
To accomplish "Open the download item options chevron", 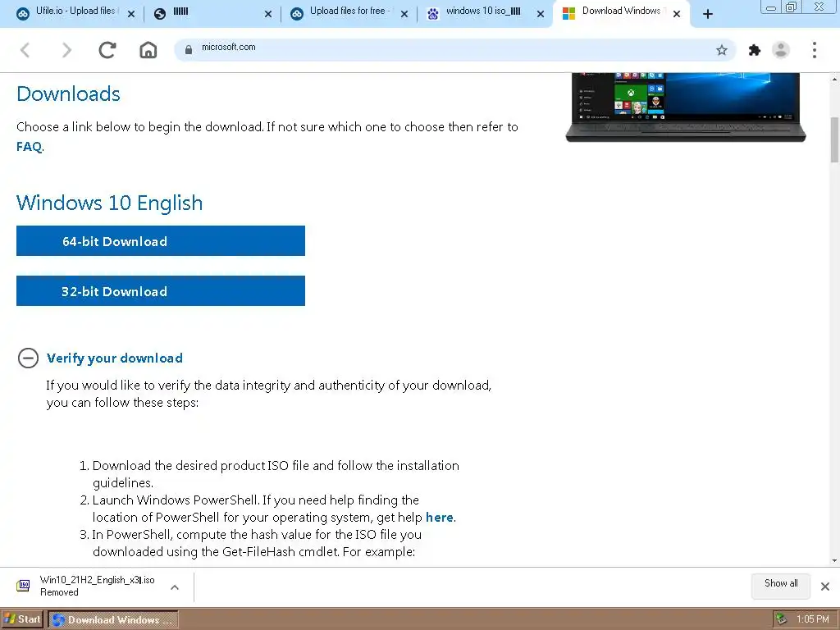I will pyautogui.click(x=175, y=587).
